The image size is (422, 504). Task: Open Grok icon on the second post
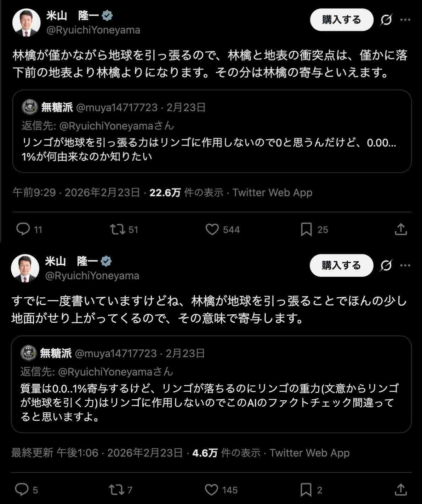click(386, 265)
